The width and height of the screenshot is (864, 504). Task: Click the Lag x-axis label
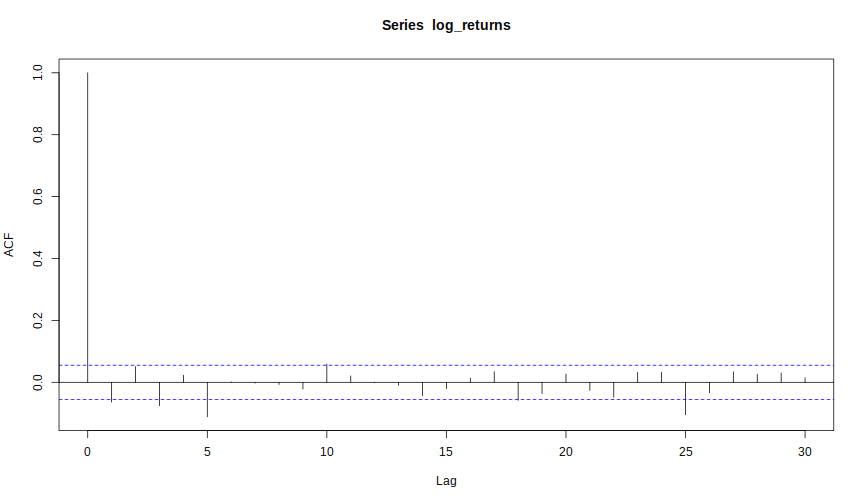click(x=446, y=481)
